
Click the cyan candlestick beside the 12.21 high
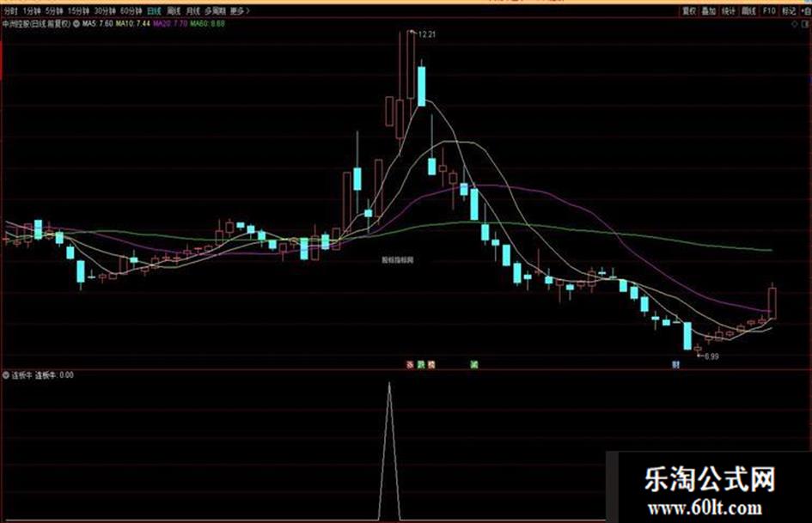pos(422,86)
